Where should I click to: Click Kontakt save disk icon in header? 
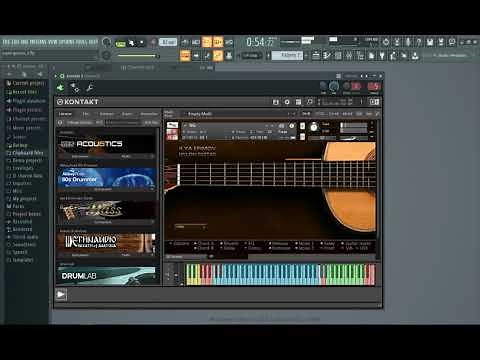(x=275, y=102)
